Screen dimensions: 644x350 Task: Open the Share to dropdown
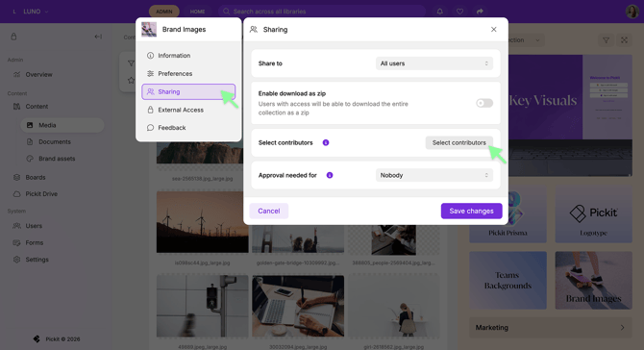point(434,63)
